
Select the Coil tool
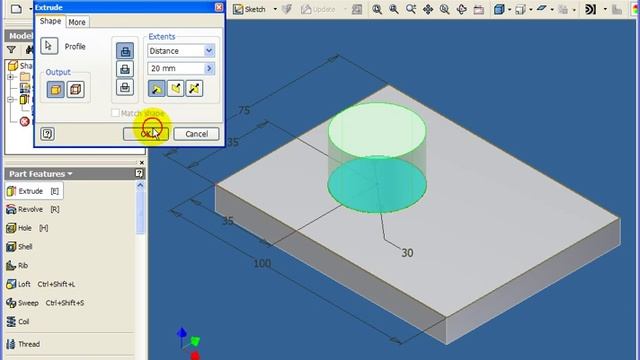click(18, 322)
